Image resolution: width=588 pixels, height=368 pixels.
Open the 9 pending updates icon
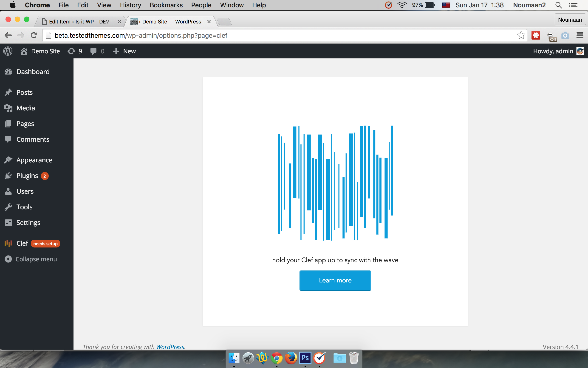(75, 51)
